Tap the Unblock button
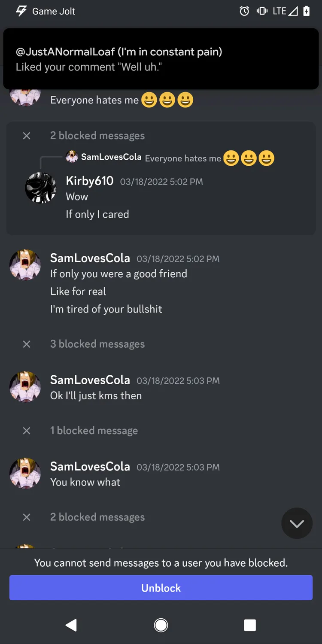The width and height of the screenshot is (322, 644). point(161,588)
